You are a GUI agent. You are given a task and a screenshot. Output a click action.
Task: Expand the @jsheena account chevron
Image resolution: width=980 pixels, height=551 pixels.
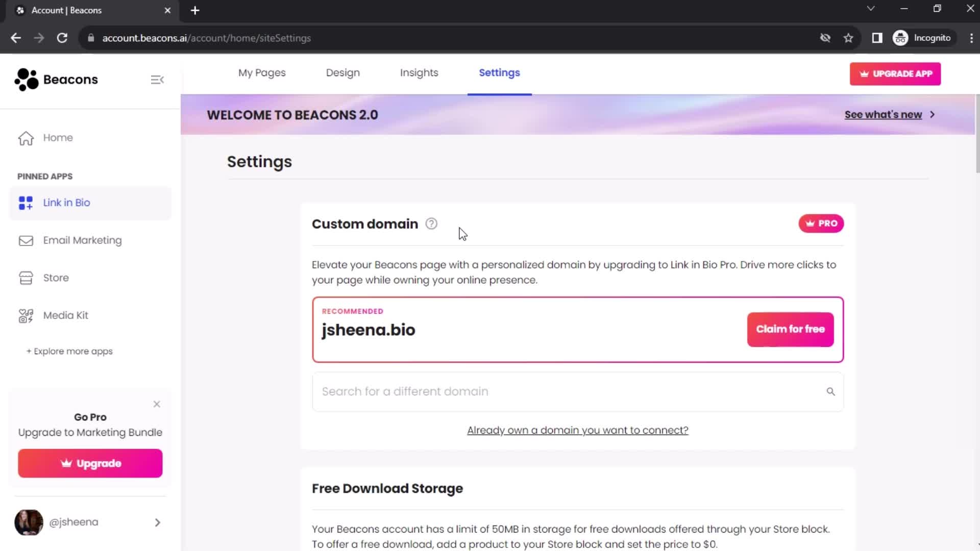point(157,522)
